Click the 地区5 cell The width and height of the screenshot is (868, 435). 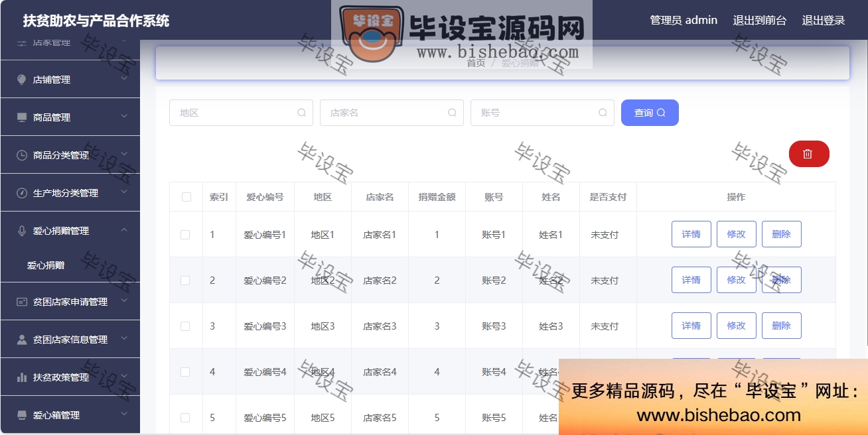[x=323, y=418]
